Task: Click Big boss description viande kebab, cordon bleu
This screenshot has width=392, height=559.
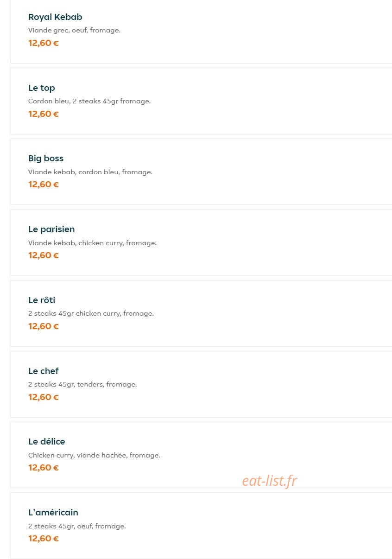Action: point(90,172)
